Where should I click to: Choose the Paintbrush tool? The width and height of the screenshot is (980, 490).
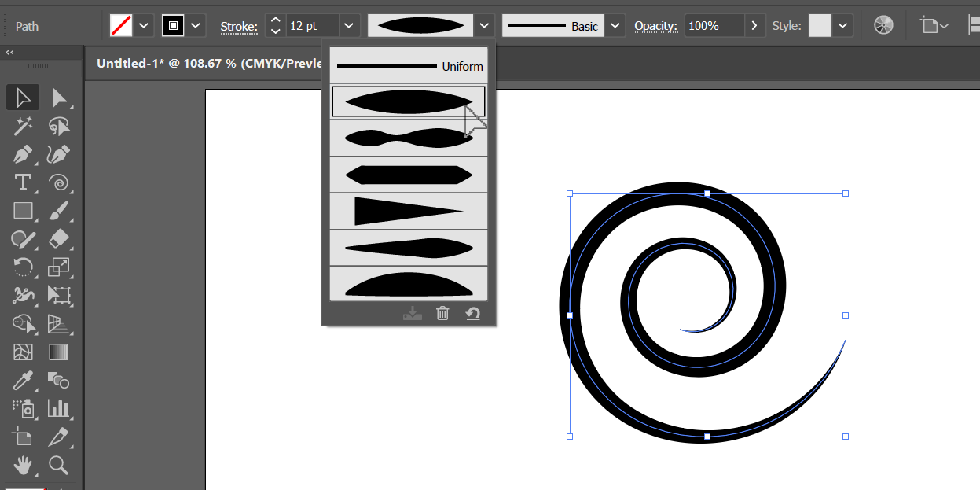pyautogui.click(x=59, y=211)
